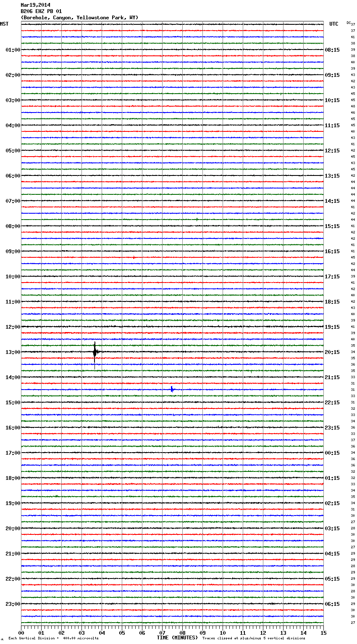Select minute tick label 00 on the bottom axis

click(21, 633)
